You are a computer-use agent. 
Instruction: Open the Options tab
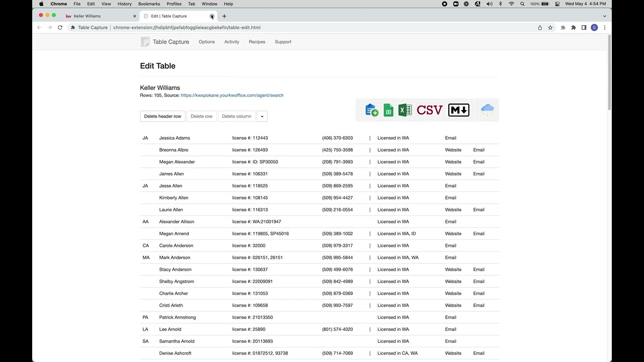(x=207, y=42)
